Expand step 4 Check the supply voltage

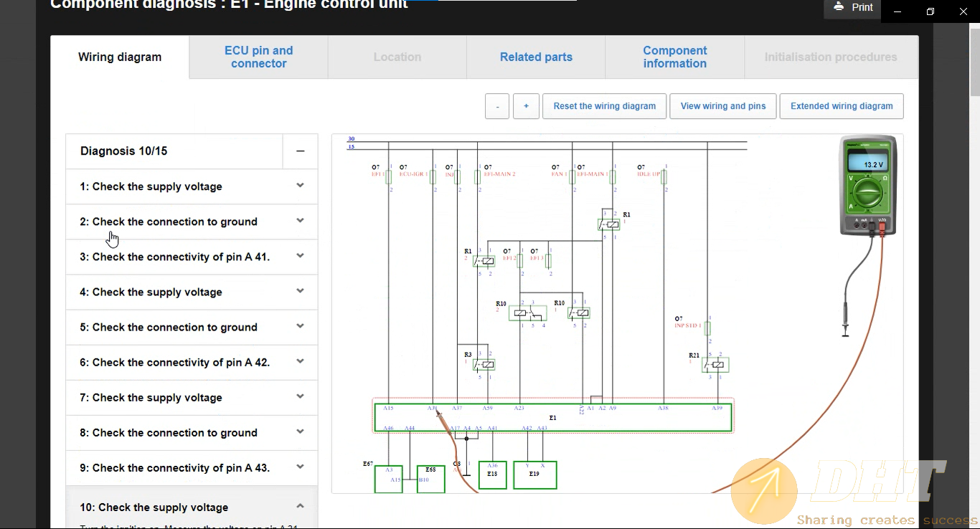tap(192, 292)
